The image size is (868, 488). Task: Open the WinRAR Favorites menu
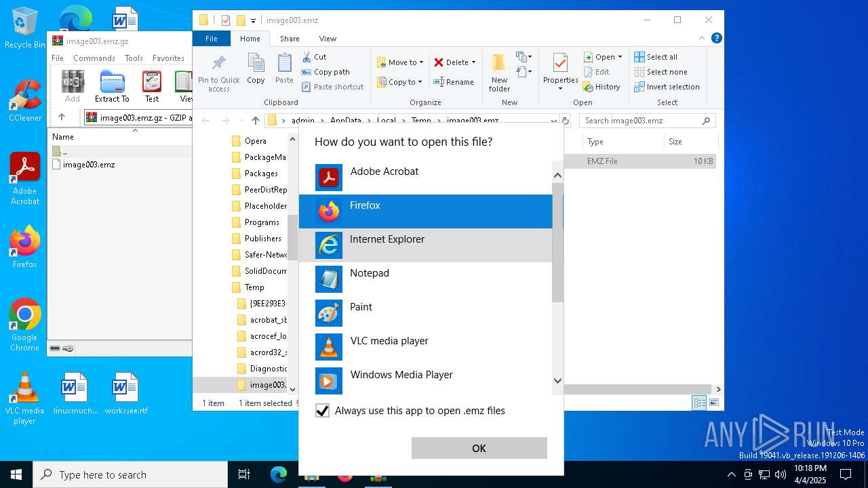click(168, 58)
